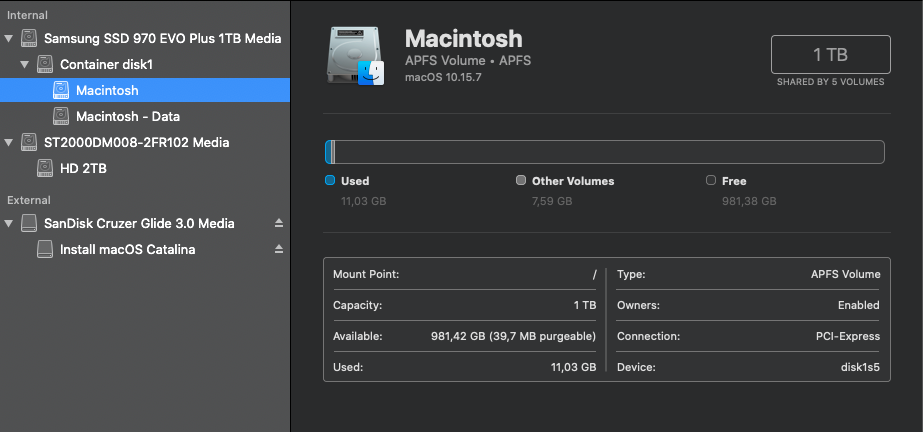
Task: Click the APFS Volume • APFS subtitle
Action: click(468, 61)
